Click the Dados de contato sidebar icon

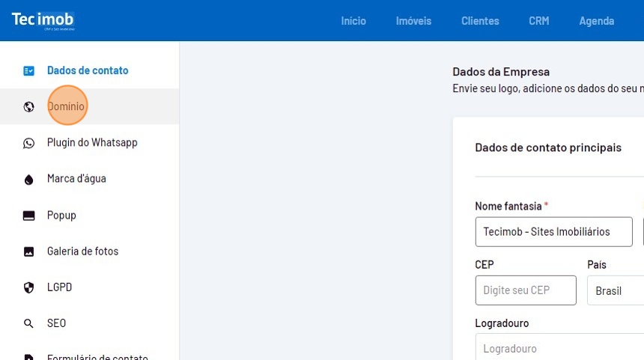click(29, 70)
